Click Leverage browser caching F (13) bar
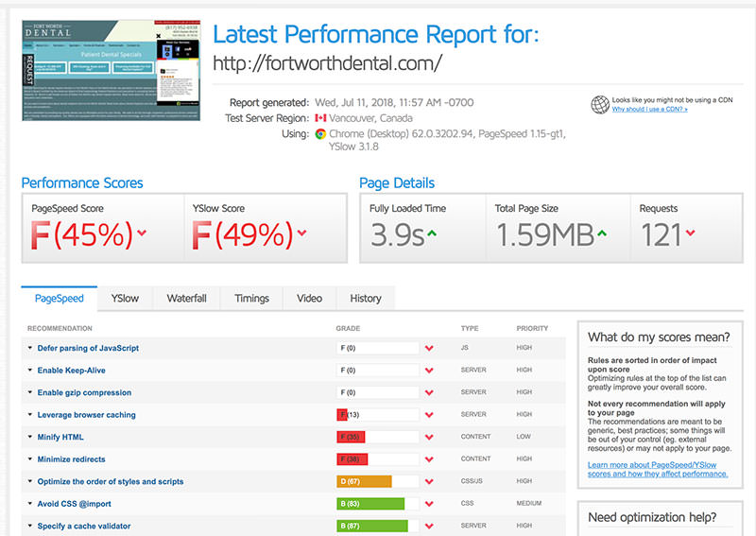 (378, 414)
